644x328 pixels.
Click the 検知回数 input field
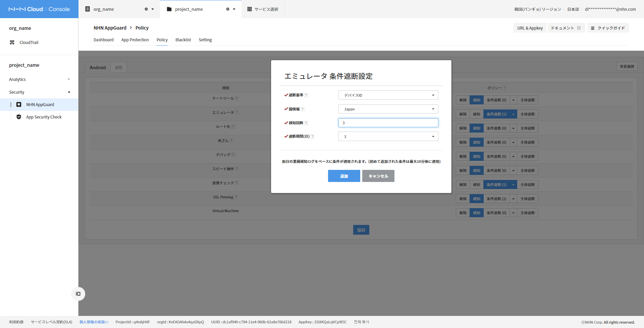point(388,123)
